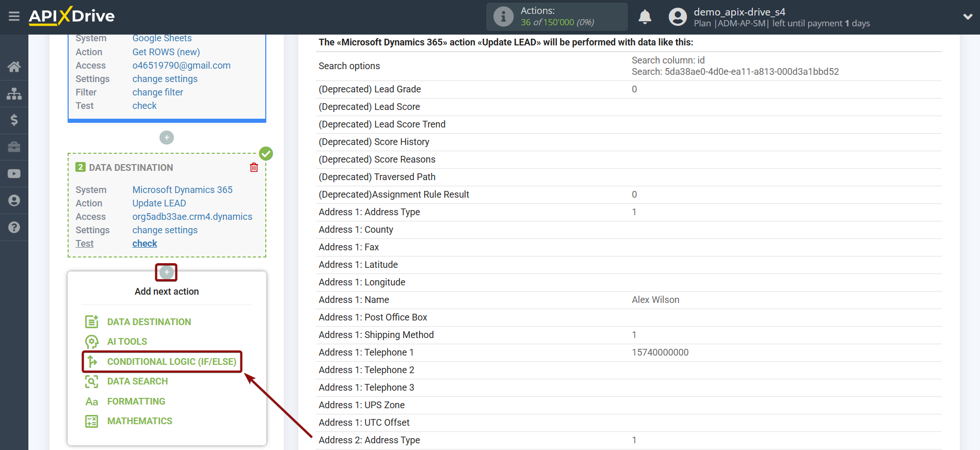Click plus button above Add next action

pos(167,272)
